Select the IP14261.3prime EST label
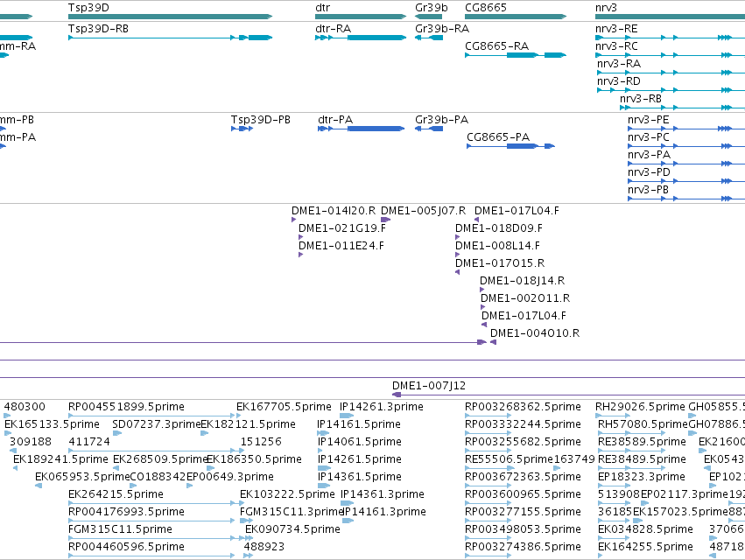 click(382, 407)
